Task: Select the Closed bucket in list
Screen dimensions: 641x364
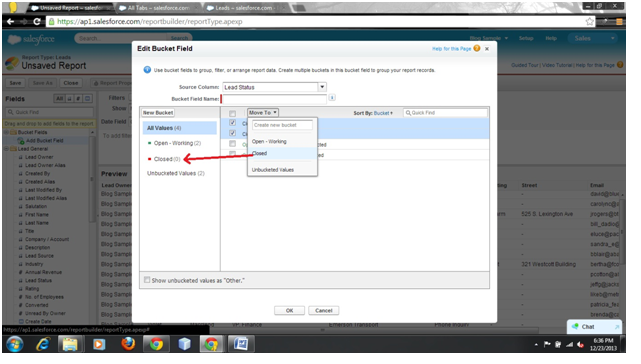Action: (x=167, y=159)
